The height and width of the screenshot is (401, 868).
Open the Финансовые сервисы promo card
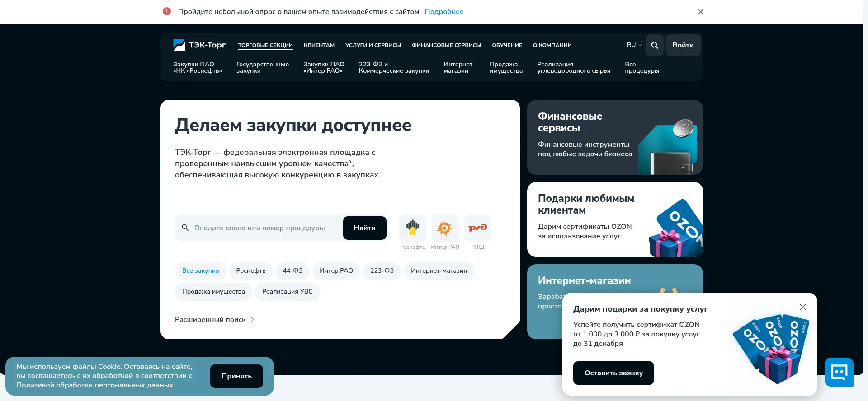coord(615,137)
